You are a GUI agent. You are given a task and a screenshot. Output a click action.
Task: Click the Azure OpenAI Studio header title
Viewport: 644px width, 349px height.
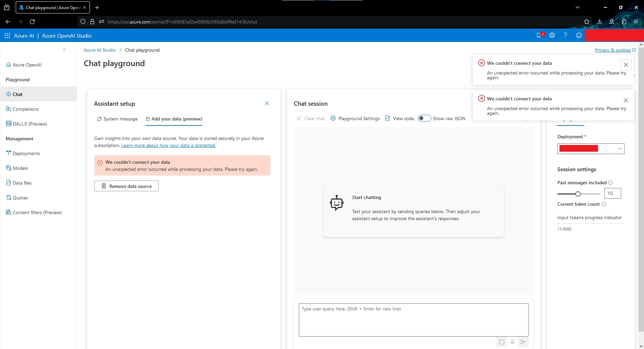67,36
